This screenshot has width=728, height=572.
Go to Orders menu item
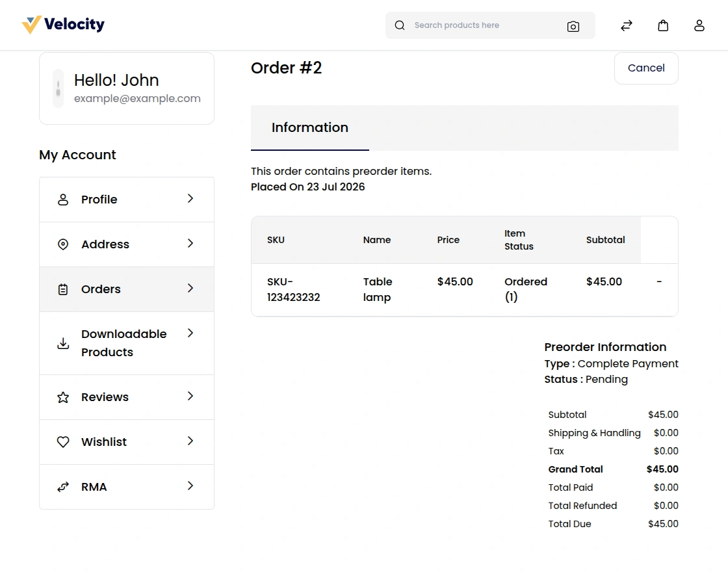127,289
